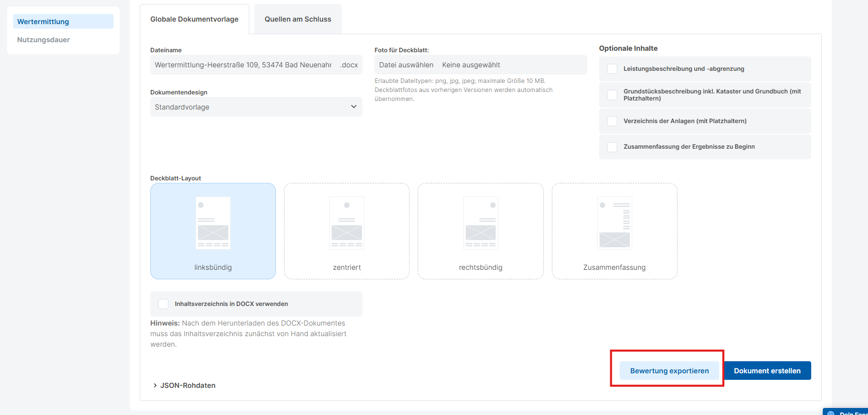Pick the rechtsbündig cover layout icon
This screenshot has width=868, height=415.
(480, 224)
